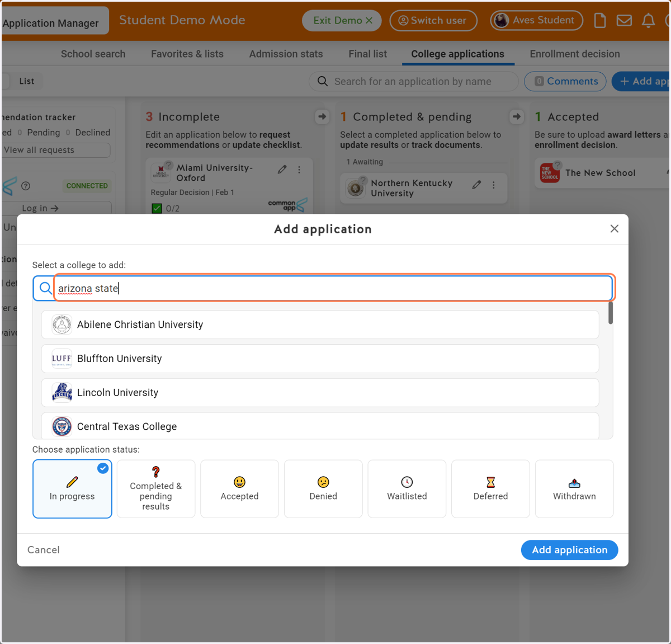
Task: Open the Admission stats tab
Action: point(286,54)
